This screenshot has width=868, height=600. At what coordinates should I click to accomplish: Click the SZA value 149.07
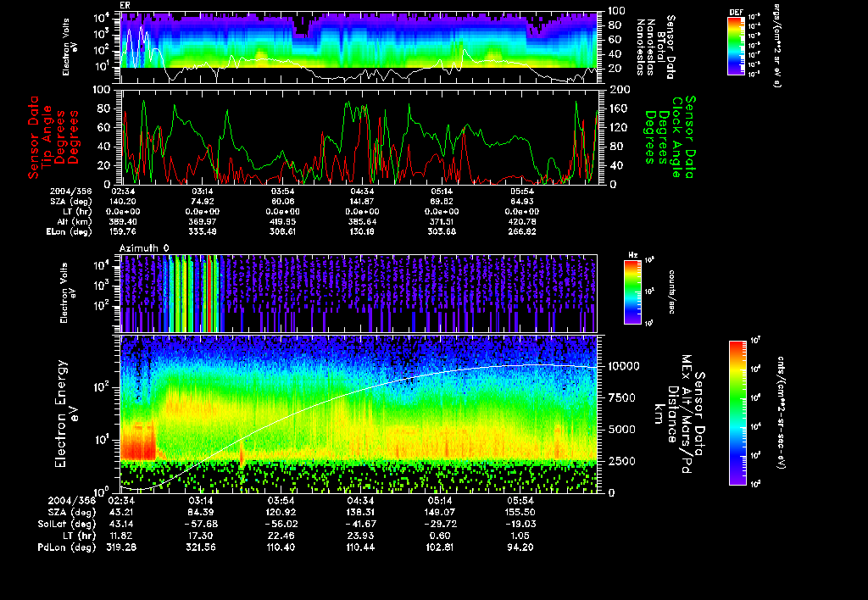[x=440, y=512]
